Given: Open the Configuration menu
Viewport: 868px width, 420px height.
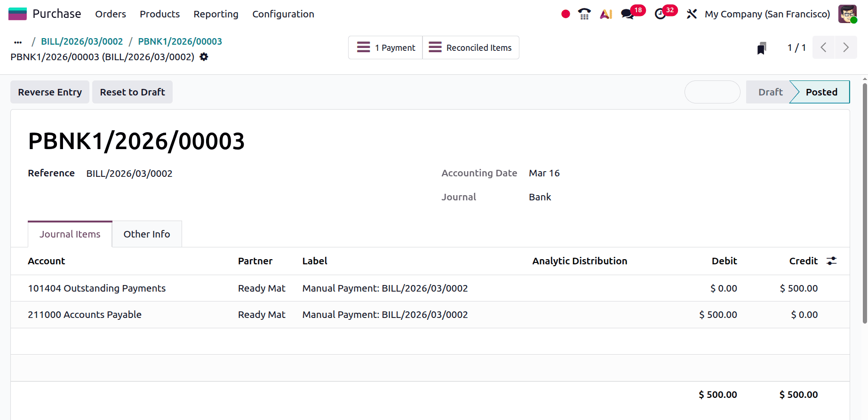Looking at the screenshot, I should [x=283, y=14].
